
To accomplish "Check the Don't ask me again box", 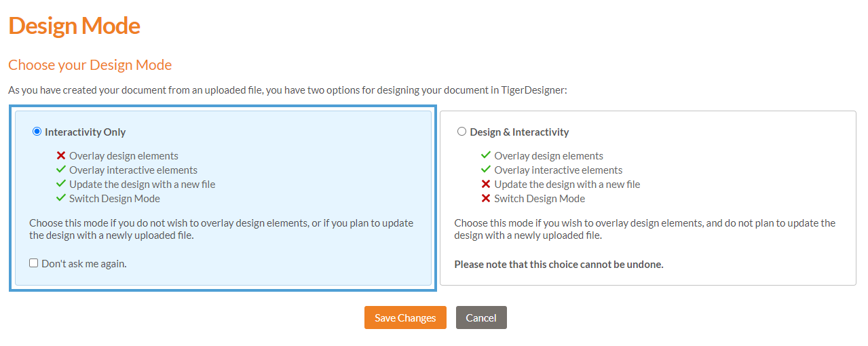I will click(x=34, y=263).
